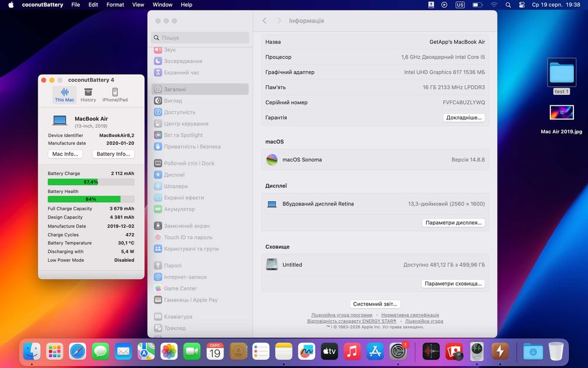Screen dimensions: 588x368
Task: Open Freeform from the Dock
Action: click(306, 352)
